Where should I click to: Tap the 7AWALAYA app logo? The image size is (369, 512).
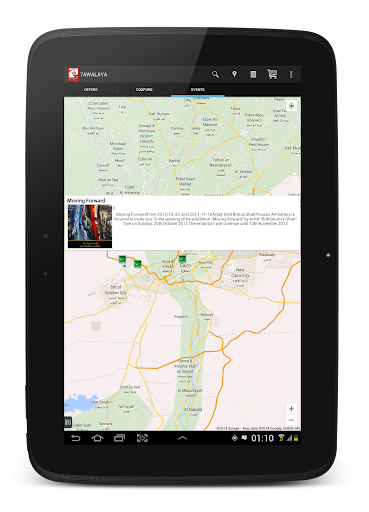[x=73, y=74]
